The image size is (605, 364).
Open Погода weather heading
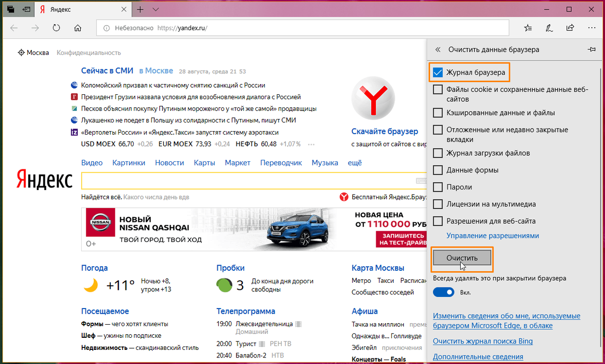click(94, 268)
